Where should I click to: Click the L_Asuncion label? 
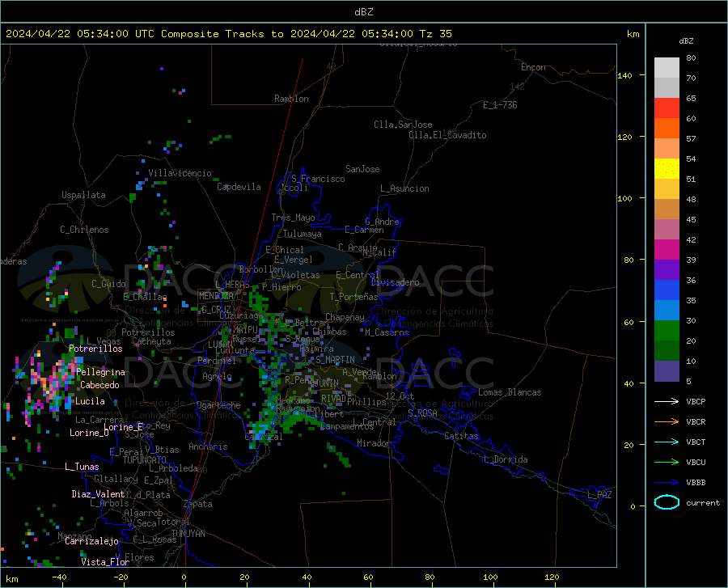[404, 188]
